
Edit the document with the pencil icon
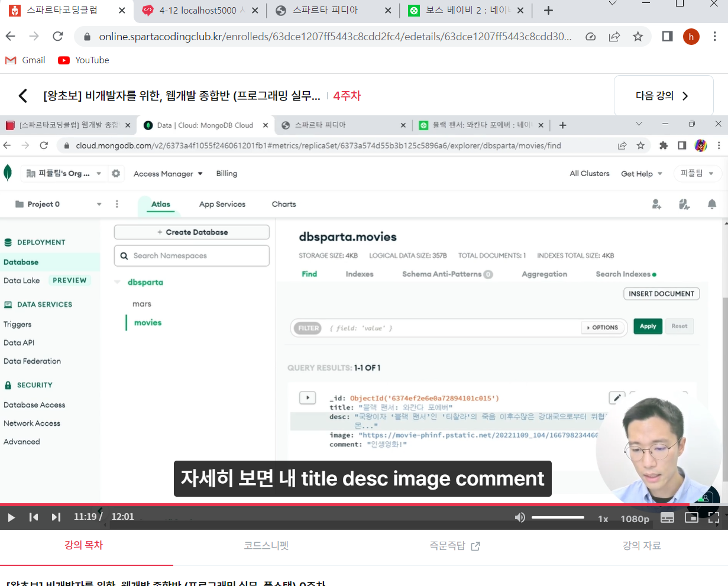pos(617,398)
